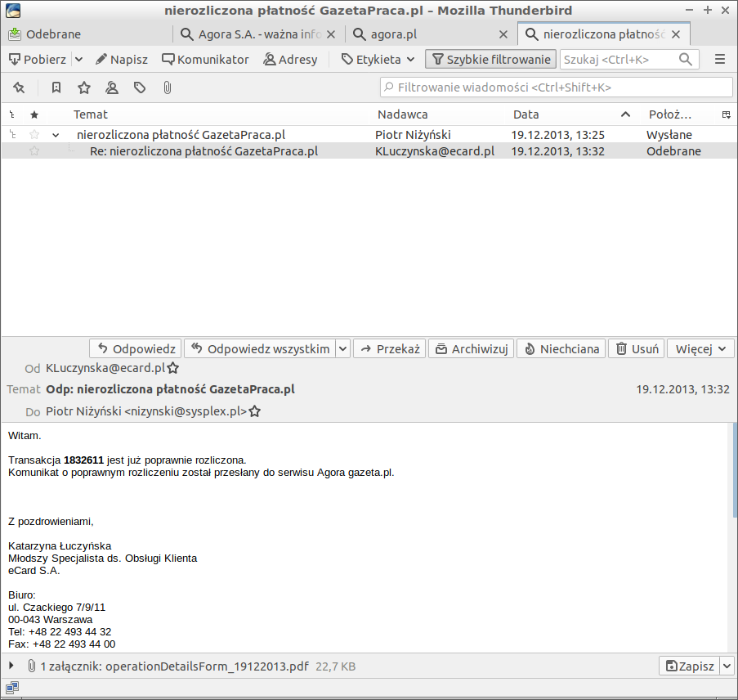
Task: Close the nierozliczona płatność tab
Action: point(675,34)
